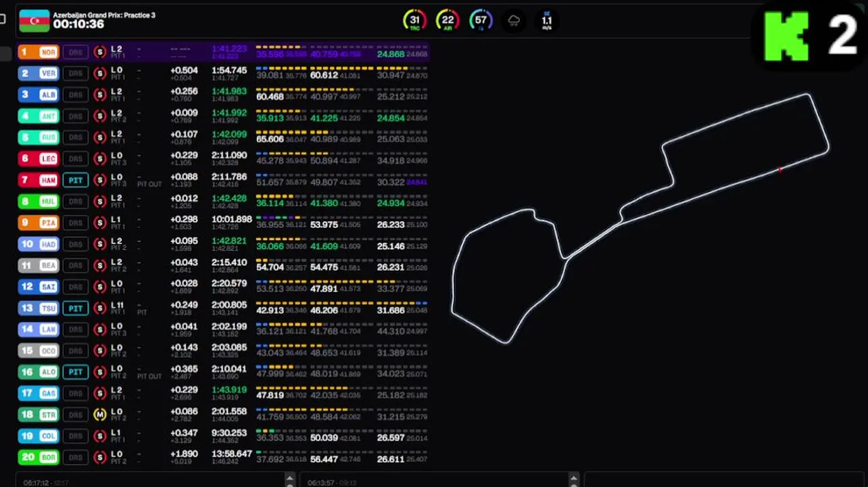Select TSU driver badge in position 13
This screenshot has height=487, width=868.
pyautogui.click(x=39, y=308)
